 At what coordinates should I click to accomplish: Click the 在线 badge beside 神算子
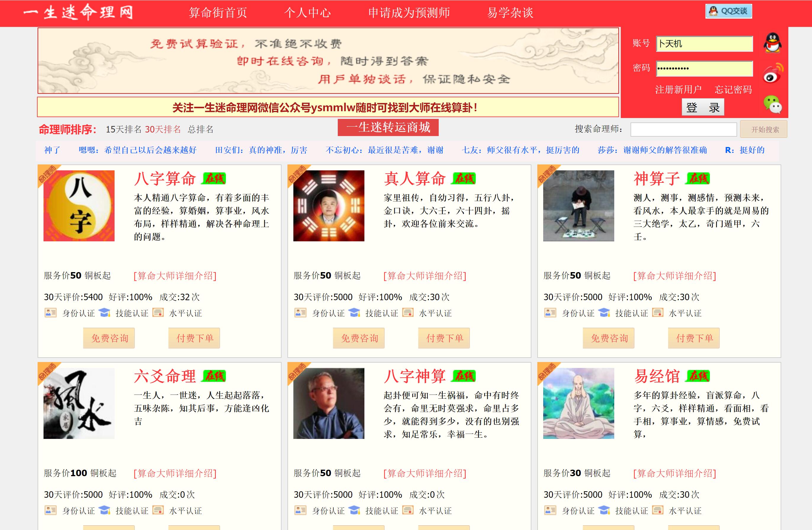tap(698, 179)
